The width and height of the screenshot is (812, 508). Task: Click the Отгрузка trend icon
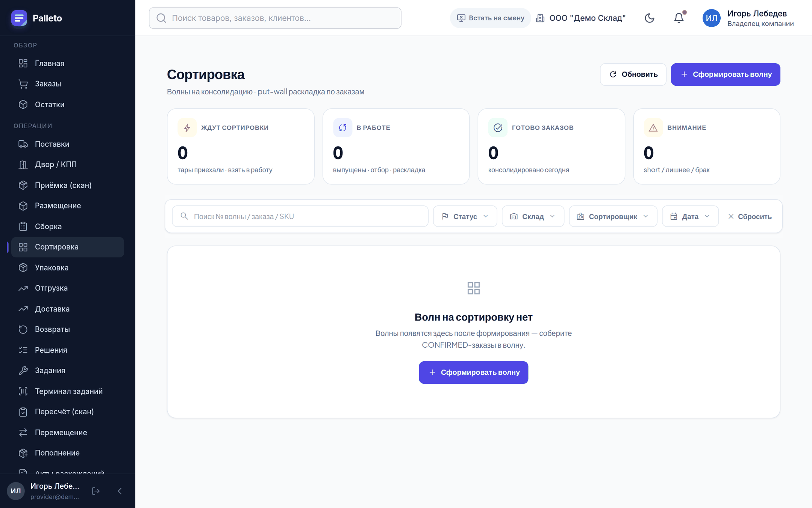click(23, 288)
